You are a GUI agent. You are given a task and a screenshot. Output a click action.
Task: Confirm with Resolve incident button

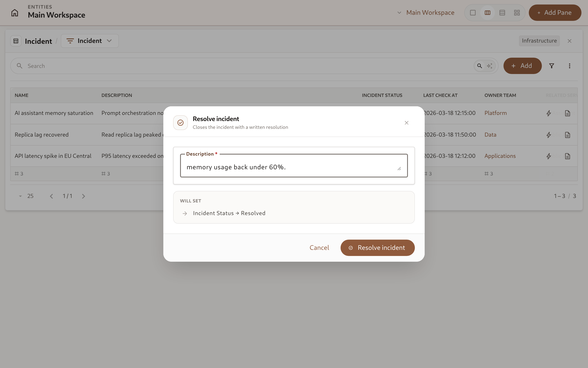[x=377, y=248]
